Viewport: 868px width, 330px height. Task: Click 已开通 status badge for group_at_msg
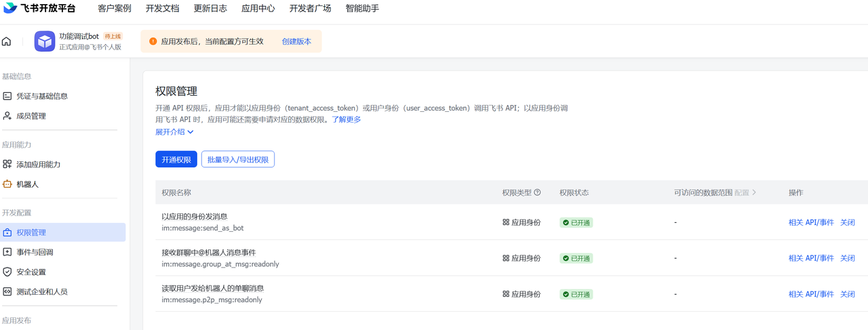coord(576,258)
